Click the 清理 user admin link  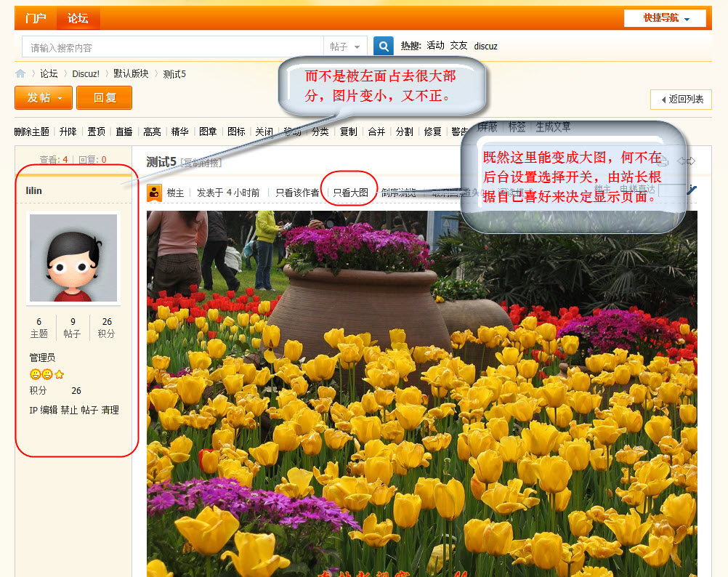(110, 411)
